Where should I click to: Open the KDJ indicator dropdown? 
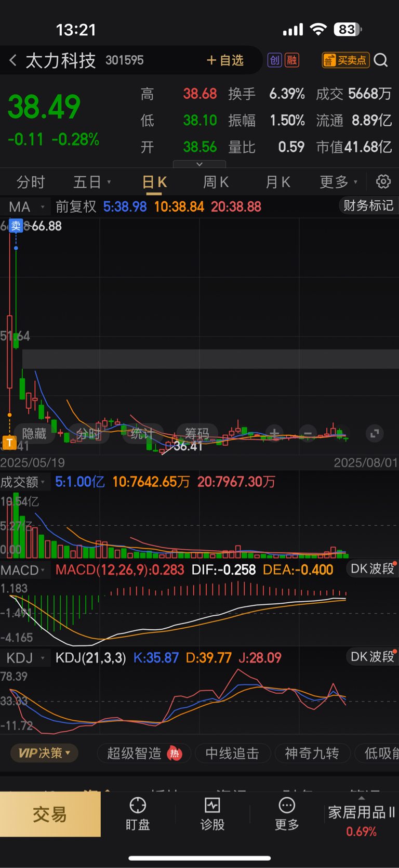pos(25,658)
